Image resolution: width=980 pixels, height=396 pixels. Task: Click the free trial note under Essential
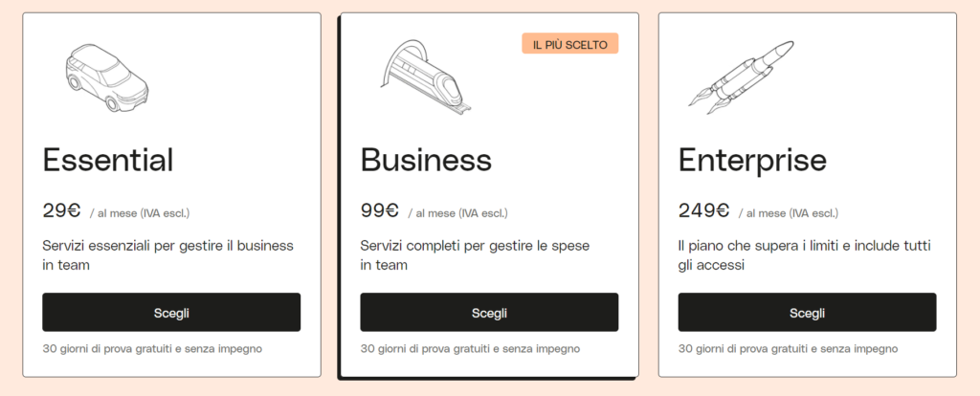point(152,348)
